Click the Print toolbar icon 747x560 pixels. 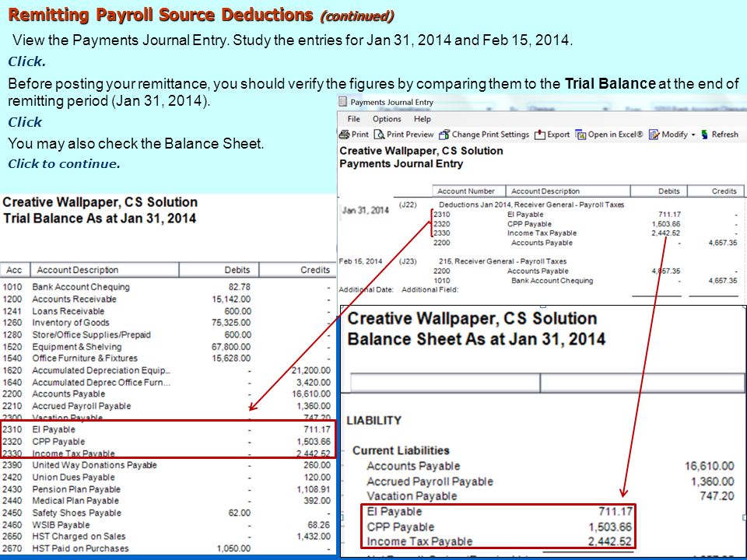point(344,135)
